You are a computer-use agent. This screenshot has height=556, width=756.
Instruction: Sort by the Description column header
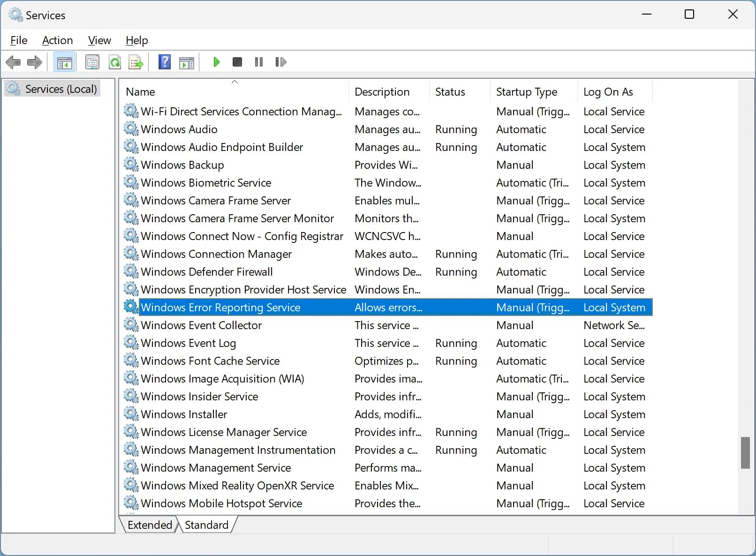pos(389,91)
